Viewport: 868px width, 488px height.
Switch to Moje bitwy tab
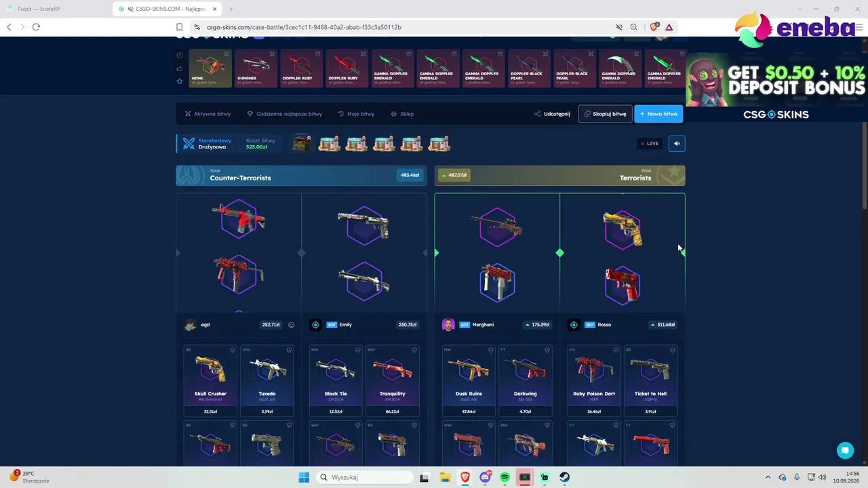pos(356,114)
